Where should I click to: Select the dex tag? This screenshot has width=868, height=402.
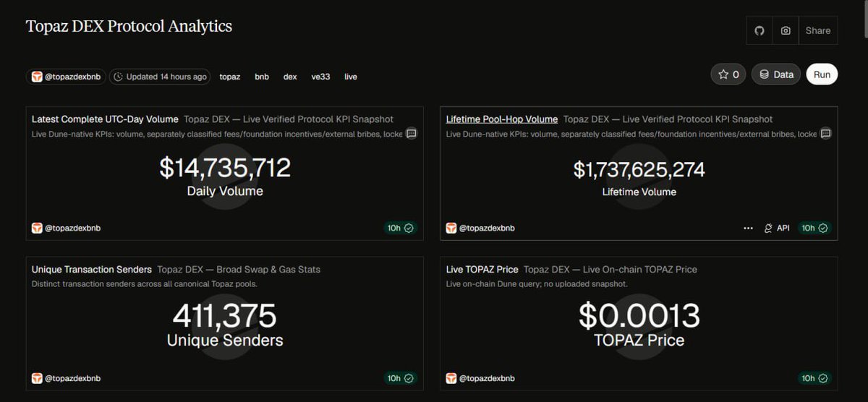290,77
